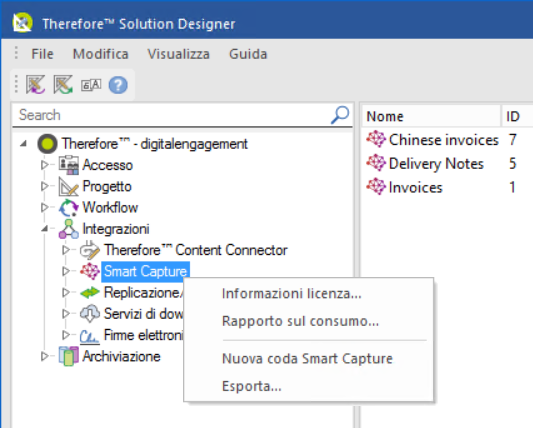Viewport: 533px width, 428px height.
Task: Collapse the Therefore digitalengagement root node
Action: click(23, 144)
